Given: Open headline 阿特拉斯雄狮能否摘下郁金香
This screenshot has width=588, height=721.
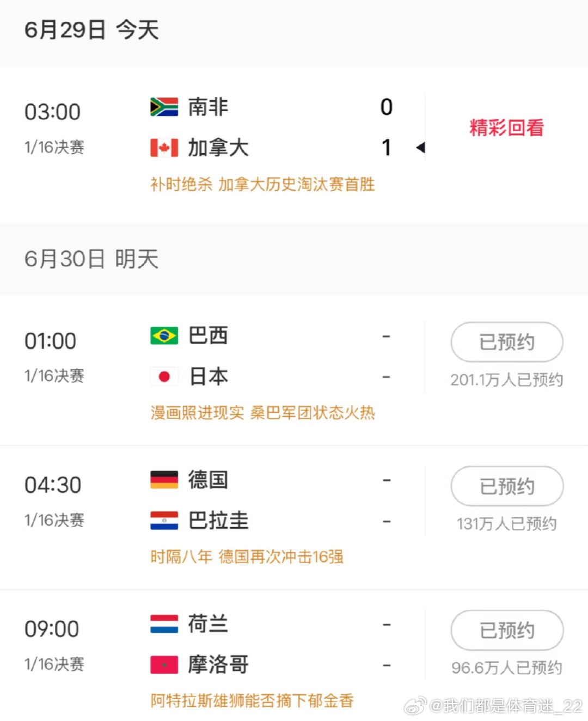Looking at the screenshot, I should 252,700.
